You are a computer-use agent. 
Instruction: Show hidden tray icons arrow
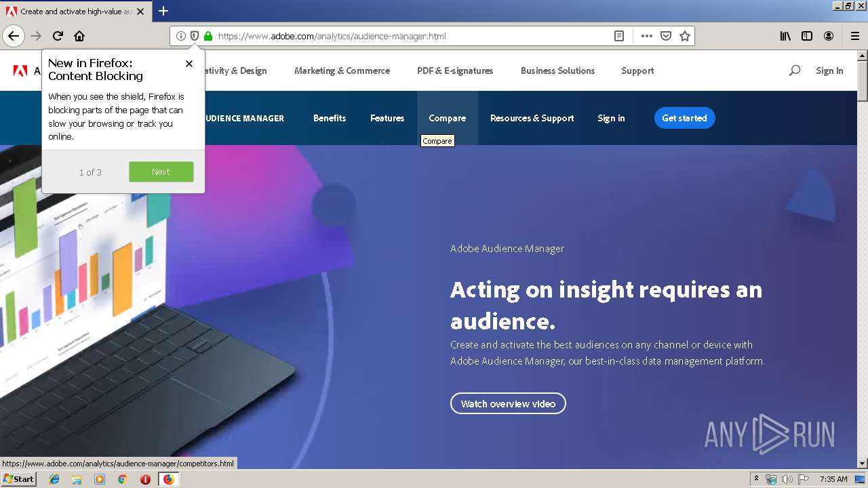756,479
